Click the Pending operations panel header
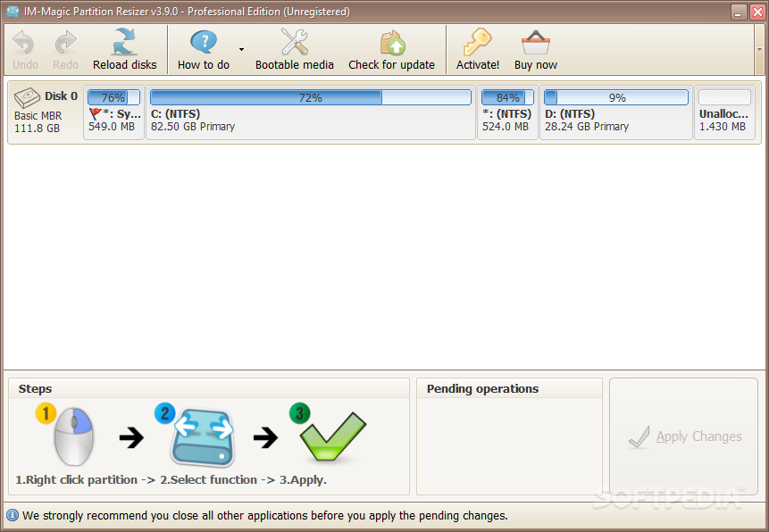Screen dimensions: 769x532 click(509, 388)
